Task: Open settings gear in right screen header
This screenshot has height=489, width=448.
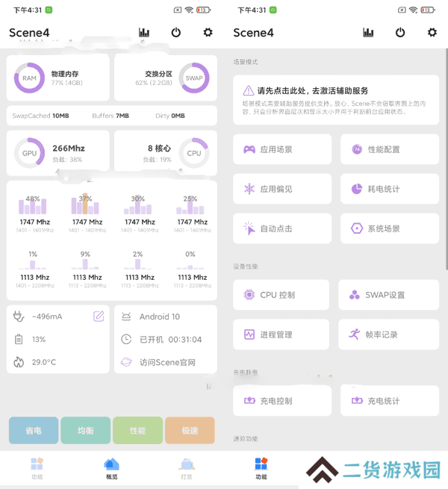Action: coord(432,32)
